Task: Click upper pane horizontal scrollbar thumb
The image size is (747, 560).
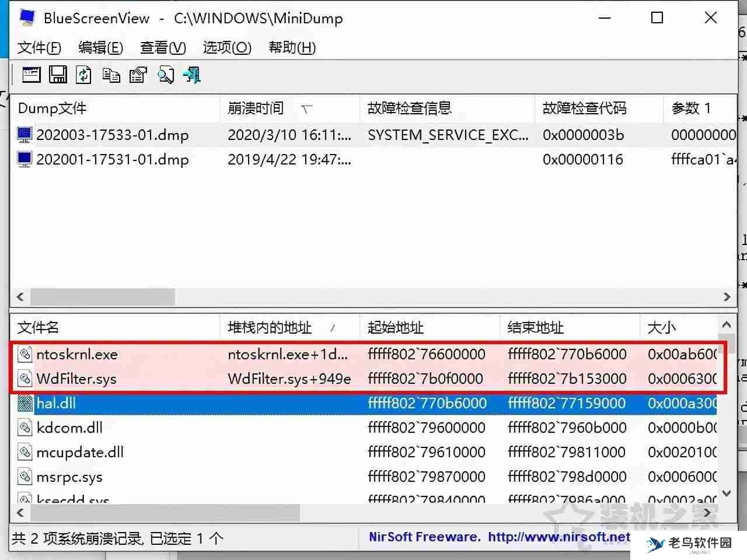Action: tap(103, 296)
